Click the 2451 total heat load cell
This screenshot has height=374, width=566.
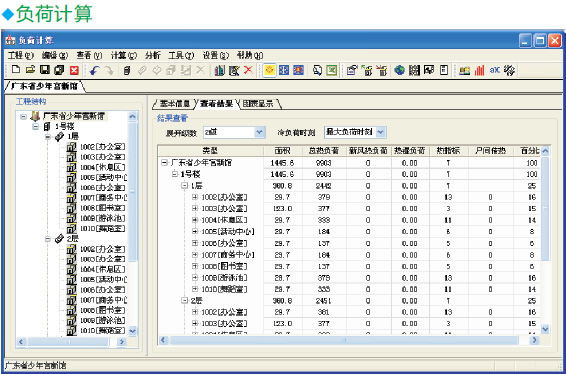tap(324, 300)
